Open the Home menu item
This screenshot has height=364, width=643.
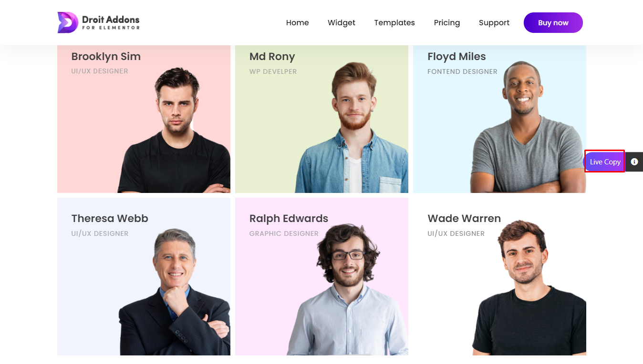pos(297,23)
